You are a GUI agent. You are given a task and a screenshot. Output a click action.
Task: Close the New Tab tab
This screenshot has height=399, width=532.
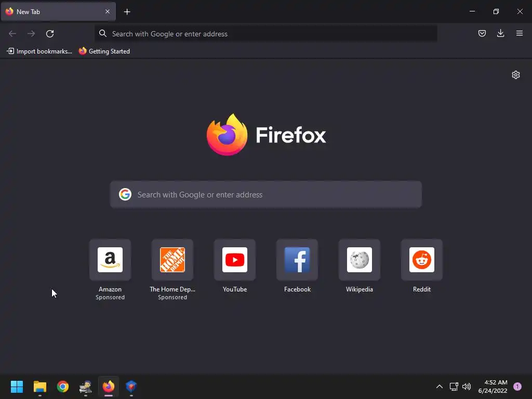(108, 11)
